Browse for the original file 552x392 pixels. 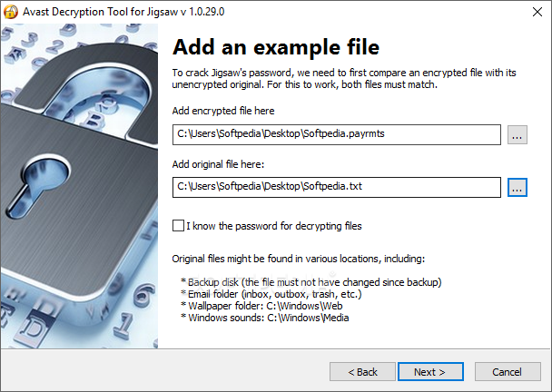pyautogui.click(x=517, y=187)
